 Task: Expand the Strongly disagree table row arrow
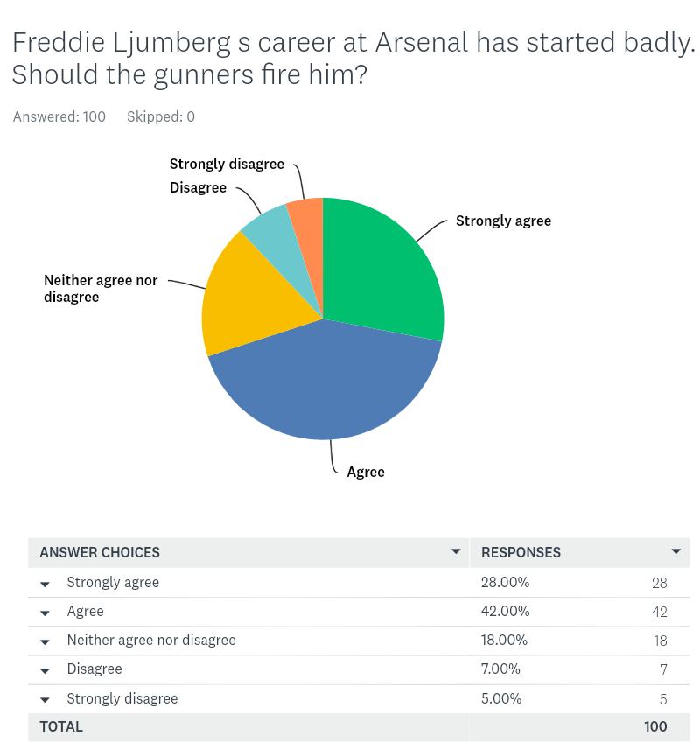point(45,700)
